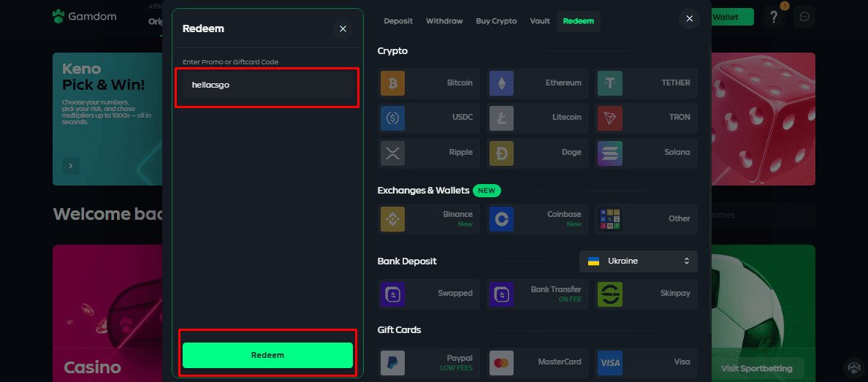Go to the Vault tab

tap(539, 21)
